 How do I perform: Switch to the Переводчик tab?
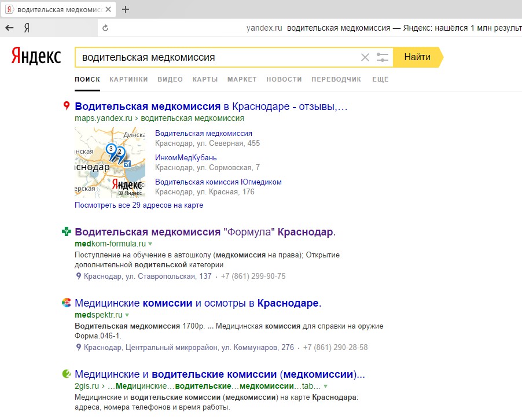pos(336,79)
